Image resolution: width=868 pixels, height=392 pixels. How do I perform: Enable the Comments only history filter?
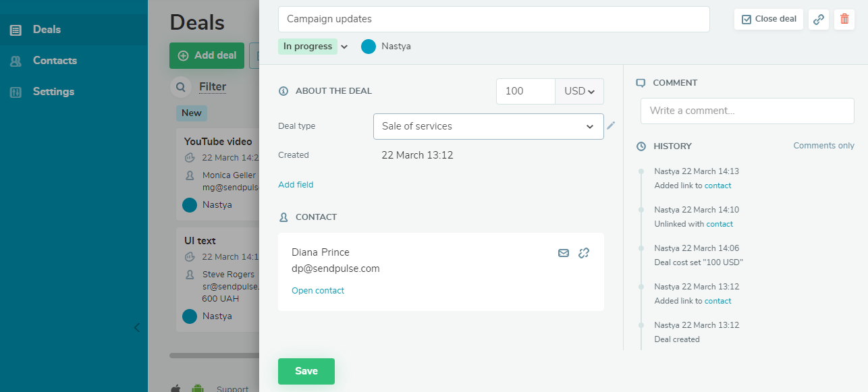[823, 145]
